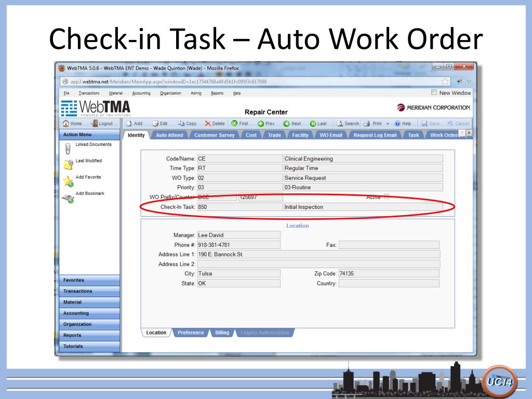Click the Check-In Task code field
The width and height of the screenshot is (532, 399).
(x=240, y=207)
